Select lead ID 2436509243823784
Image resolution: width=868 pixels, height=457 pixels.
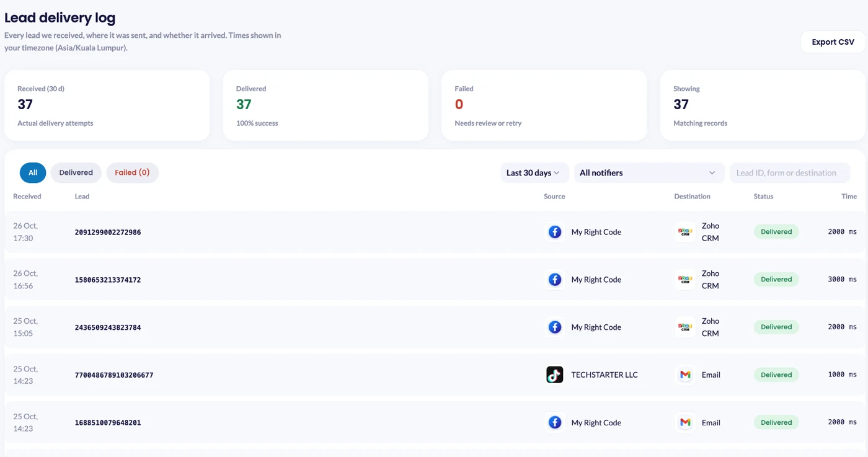[108, 327]
